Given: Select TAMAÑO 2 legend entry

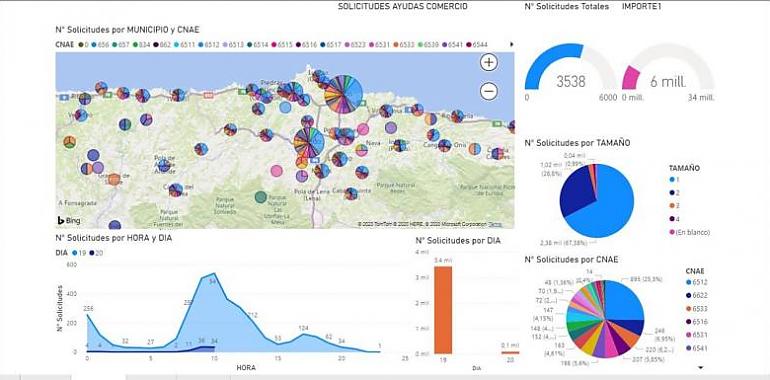Looking at the screenshot, I should point(674,193).
